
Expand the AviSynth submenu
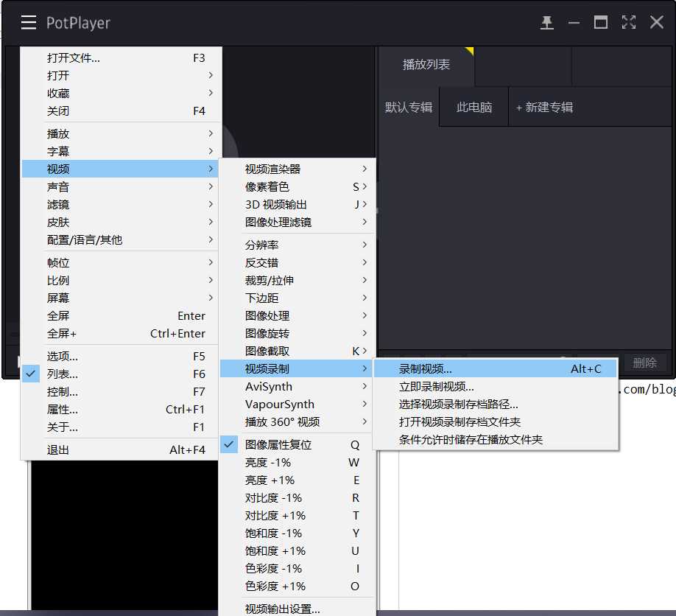point(297,387)
